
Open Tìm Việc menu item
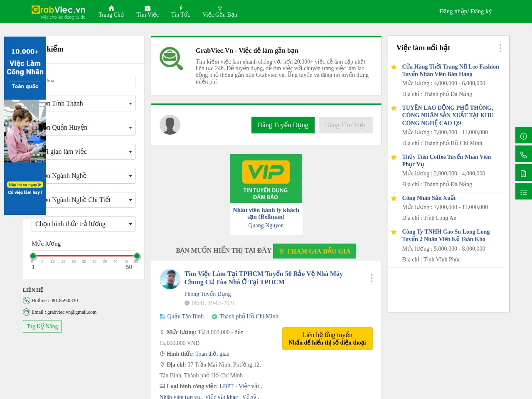[148, 12]
